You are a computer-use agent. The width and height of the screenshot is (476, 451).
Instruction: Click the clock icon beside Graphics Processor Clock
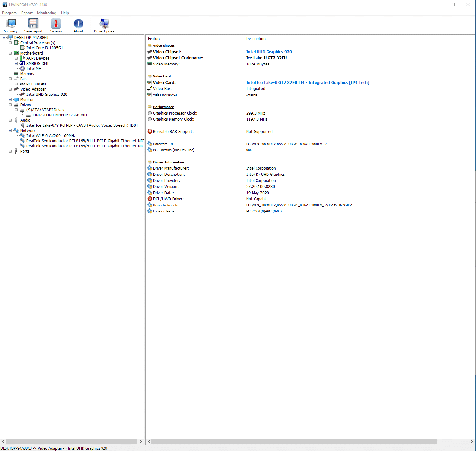click(x=150, y=113)
